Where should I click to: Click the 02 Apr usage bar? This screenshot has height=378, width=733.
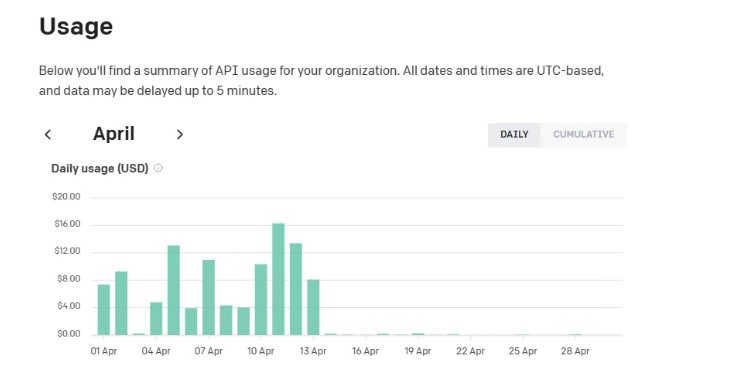pyautogui.click(x=121, y=303)
